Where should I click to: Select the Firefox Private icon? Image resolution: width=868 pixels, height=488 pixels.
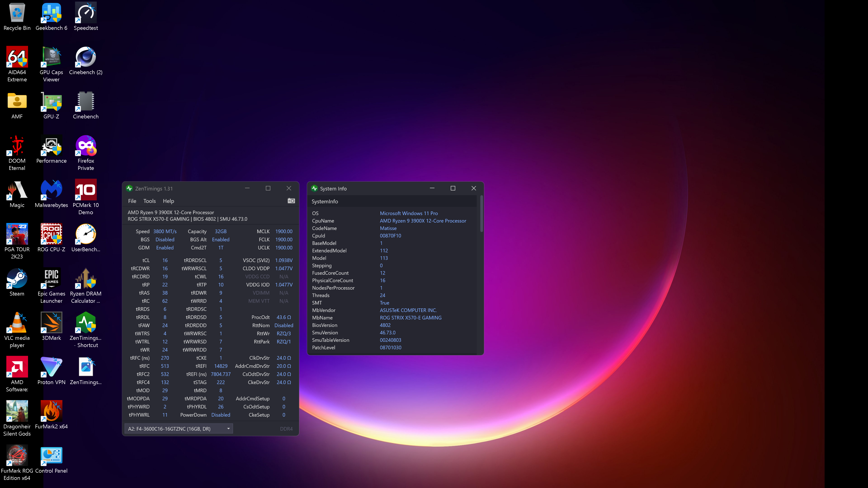[x=86, y=153]
